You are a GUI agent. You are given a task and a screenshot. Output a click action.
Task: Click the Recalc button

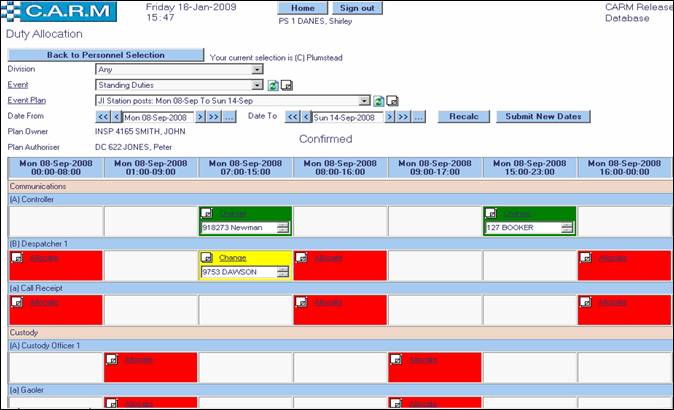[463, 117]
